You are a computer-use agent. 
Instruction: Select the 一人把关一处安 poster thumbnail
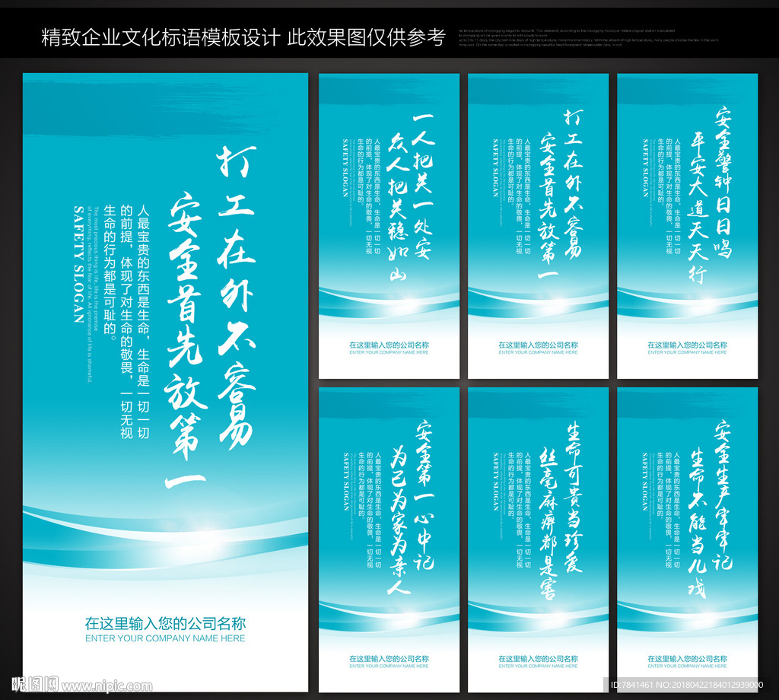pyautogui.click(x=389, y=226)
